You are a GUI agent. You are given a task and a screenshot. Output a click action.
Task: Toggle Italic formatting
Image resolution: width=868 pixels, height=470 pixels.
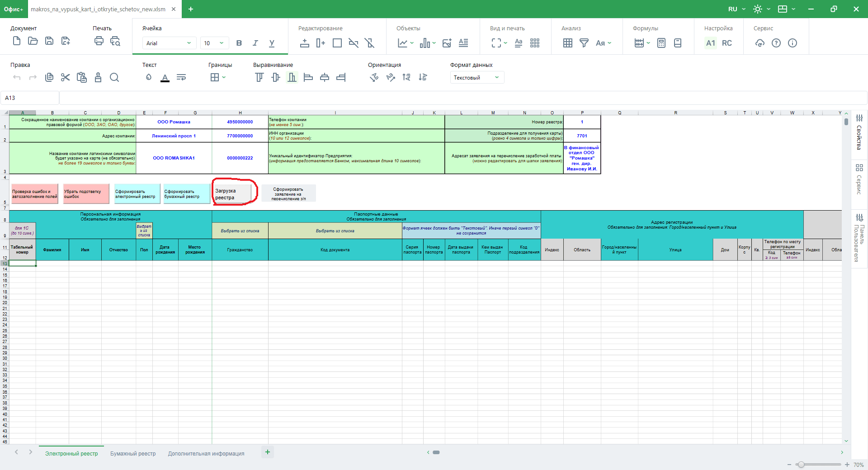255,43
